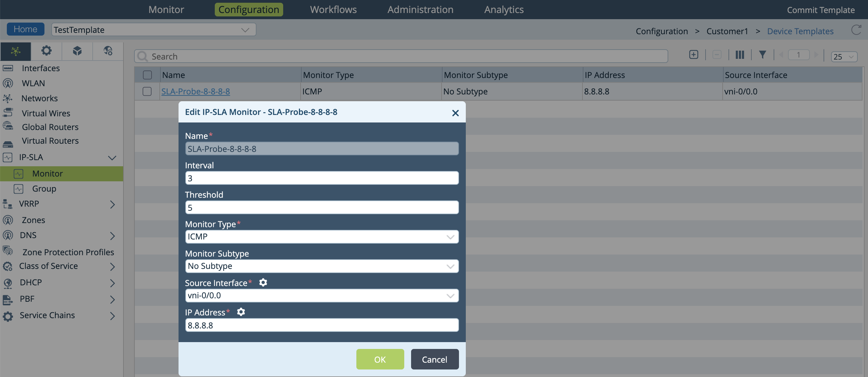Toggle the select-all checkbox in table header
This screenshot has width=868, height=377.
coord(147,75)
